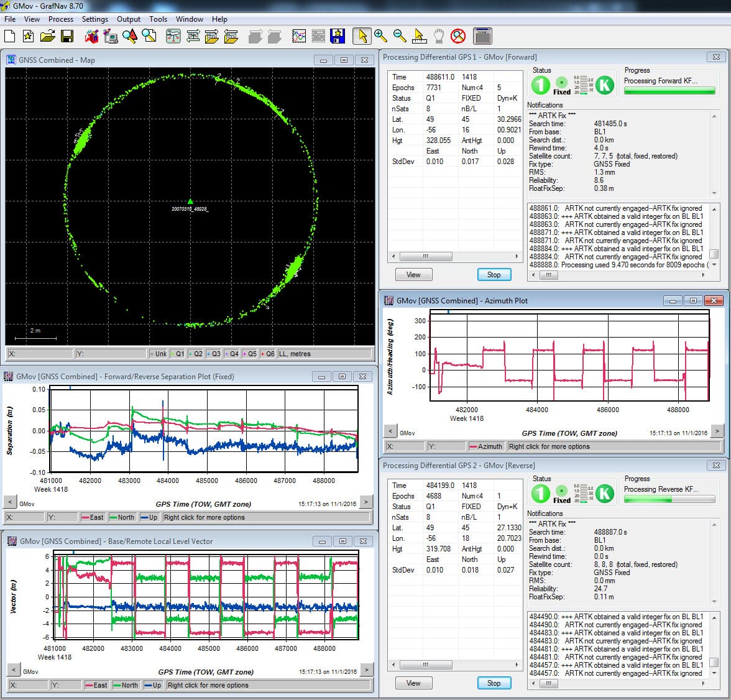This screenshot has width=731, height=700.
Task: Click green K indicator in Reverse status
Action: tap(605, 494)
